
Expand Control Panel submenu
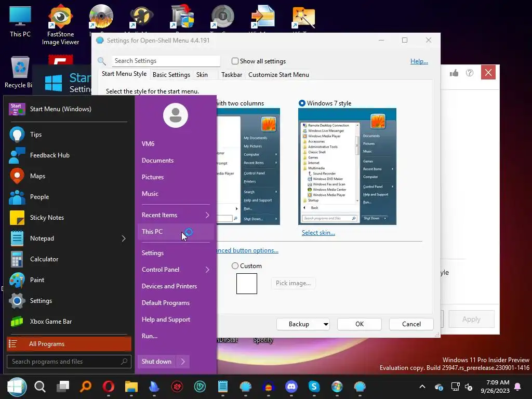pyautogui.click(x=207, y=270)
